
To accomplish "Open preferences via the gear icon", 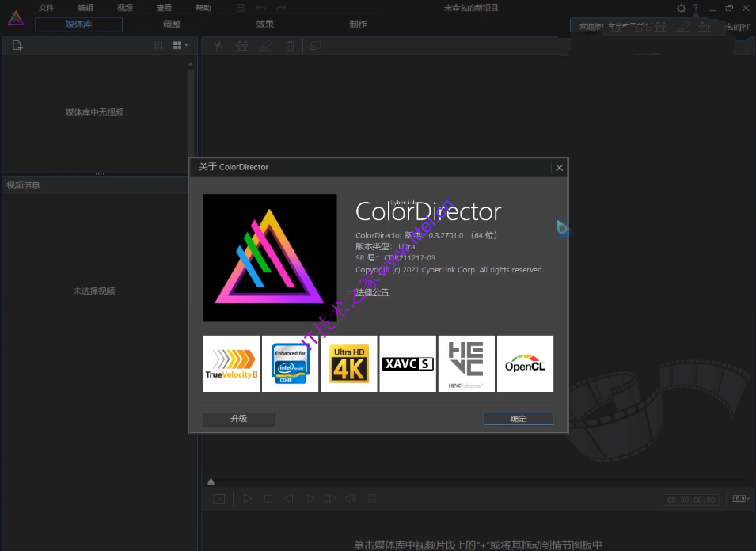I will point(681,8).
